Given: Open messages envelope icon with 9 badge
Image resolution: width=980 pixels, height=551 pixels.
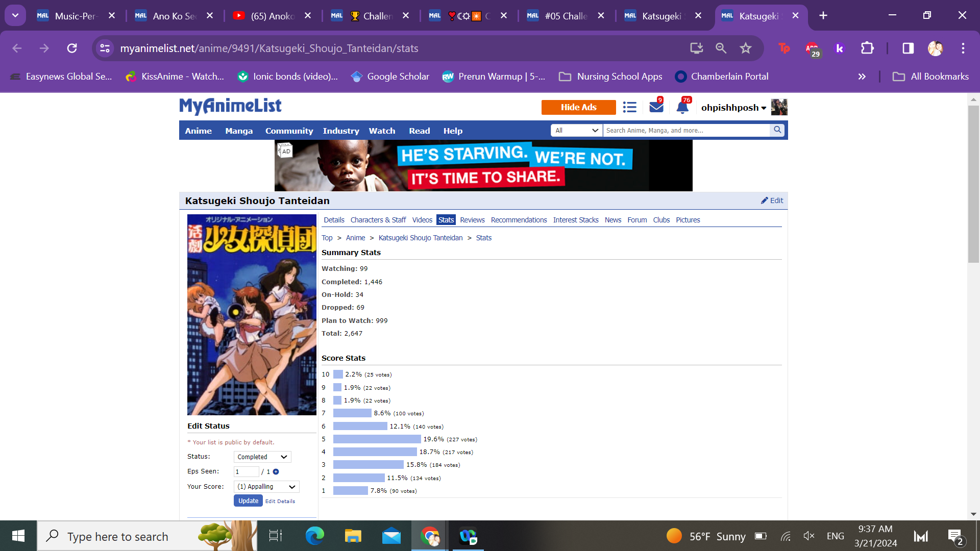Looking at the screenshot, I should [x=656, y=107].
